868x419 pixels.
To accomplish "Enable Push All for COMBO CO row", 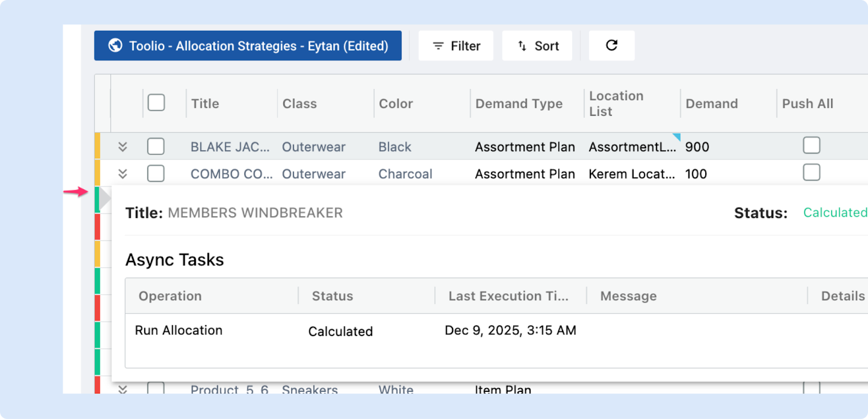I will [x=812, y=173].
